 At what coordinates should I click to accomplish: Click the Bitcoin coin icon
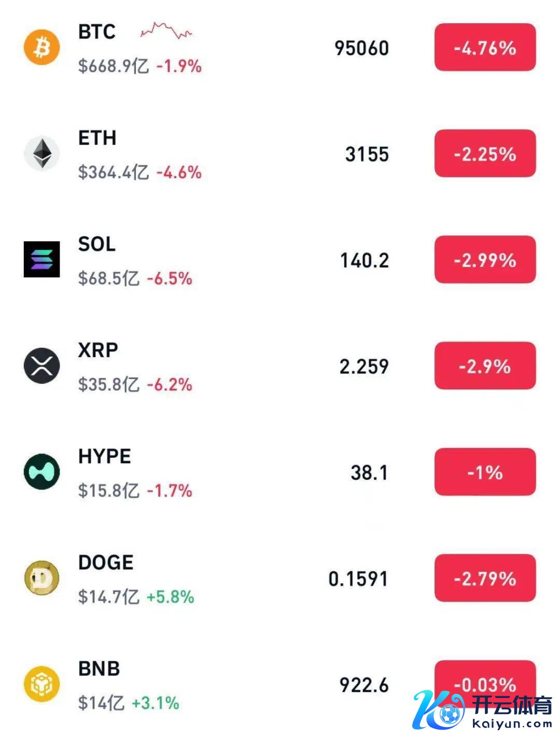tap(42, 47)
